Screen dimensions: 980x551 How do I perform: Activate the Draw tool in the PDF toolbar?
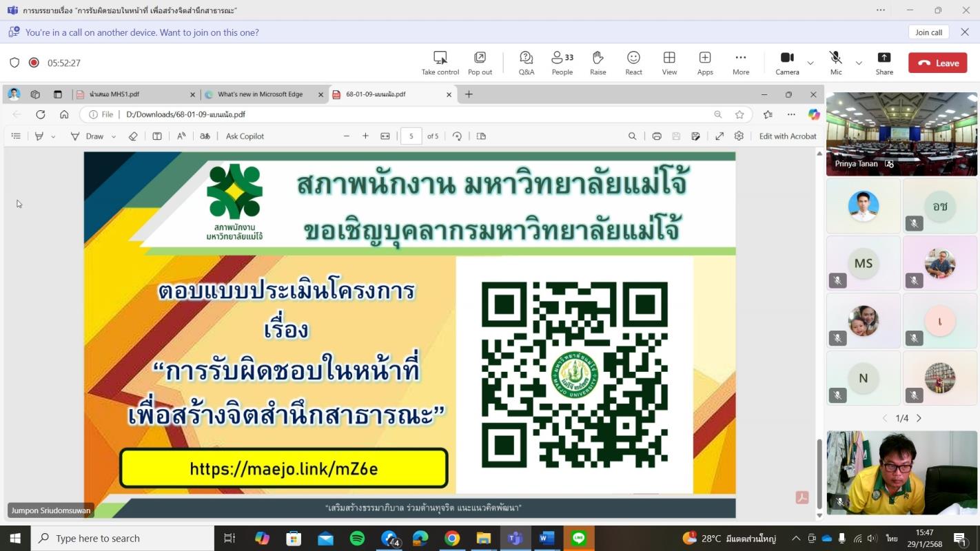(x=88, y=136)
